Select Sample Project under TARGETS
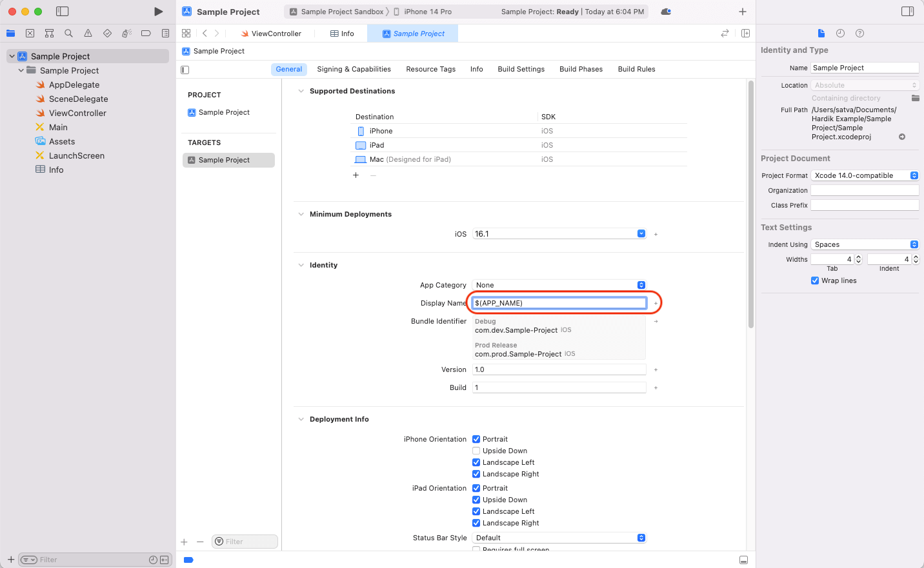The image size is (924, 568). pyautogui.click(x=228, y=160)
